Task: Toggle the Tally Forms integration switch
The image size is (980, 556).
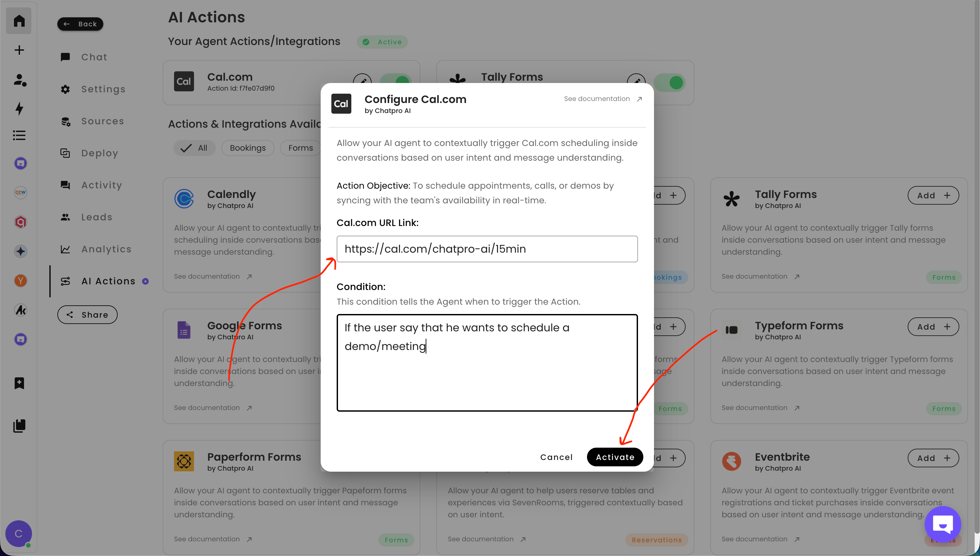Action: [669, 82]
